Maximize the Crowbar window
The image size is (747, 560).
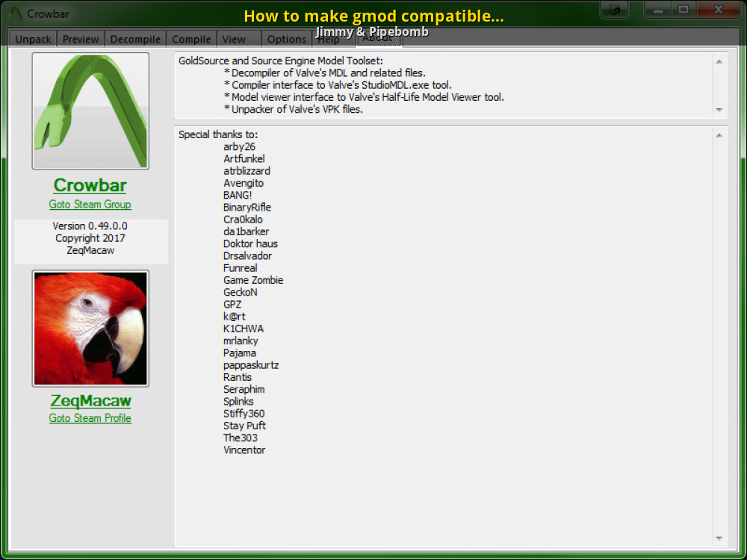[x=682, y=10]
